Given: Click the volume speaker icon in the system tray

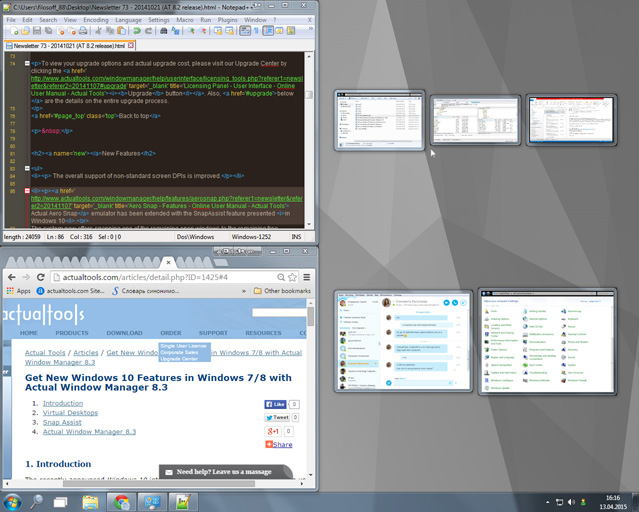Looking at the screenshot, I should pyautogui.click(x=571, y=502).
